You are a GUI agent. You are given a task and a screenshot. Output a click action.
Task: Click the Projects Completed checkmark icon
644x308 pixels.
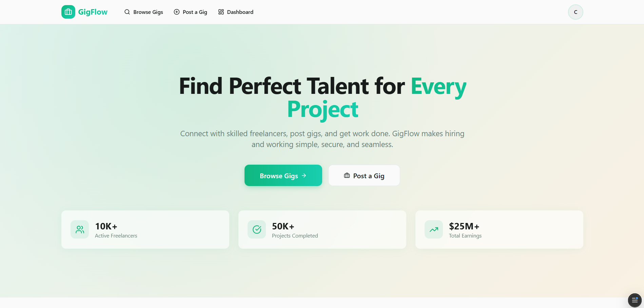(257, 229)
